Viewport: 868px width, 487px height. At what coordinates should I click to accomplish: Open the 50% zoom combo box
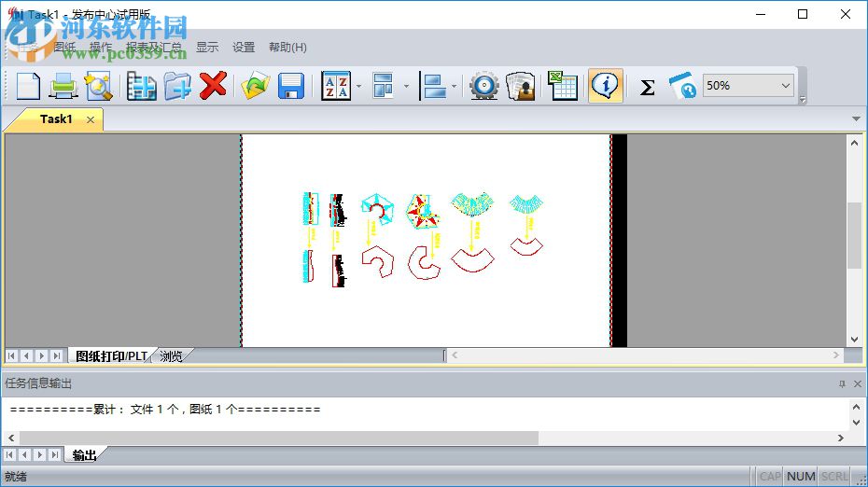point(748,86)
